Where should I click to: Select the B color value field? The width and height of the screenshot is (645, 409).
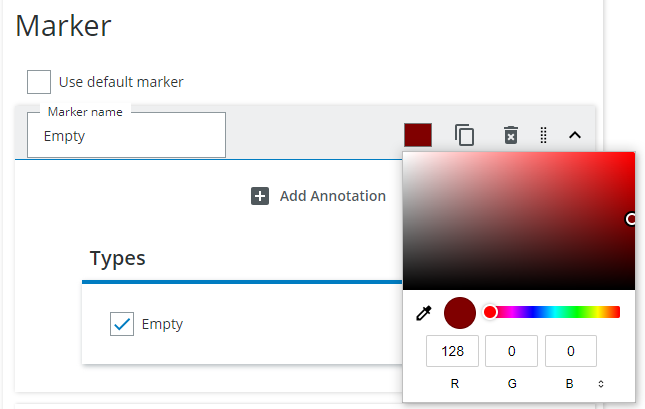571,351
